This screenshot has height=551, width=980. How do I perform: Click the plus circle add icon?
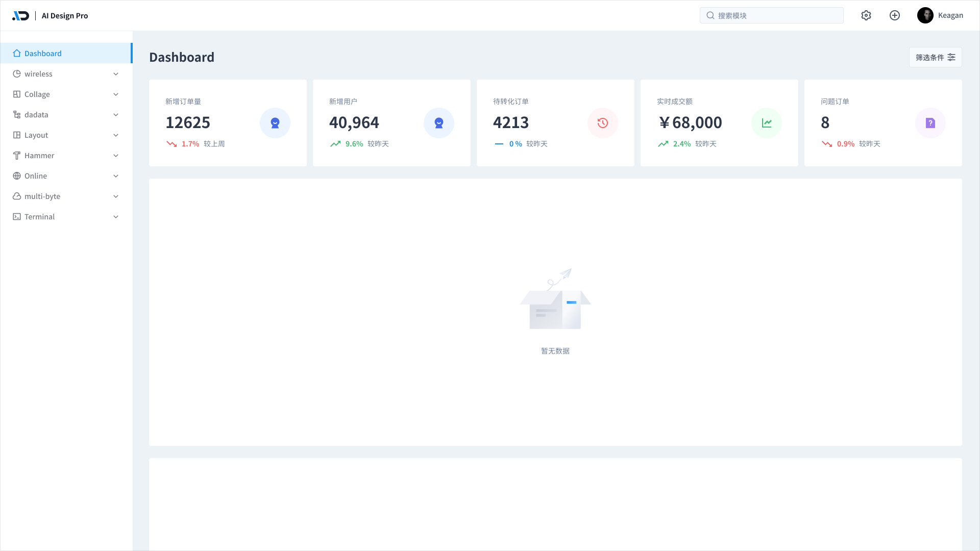tap(895, 15)
